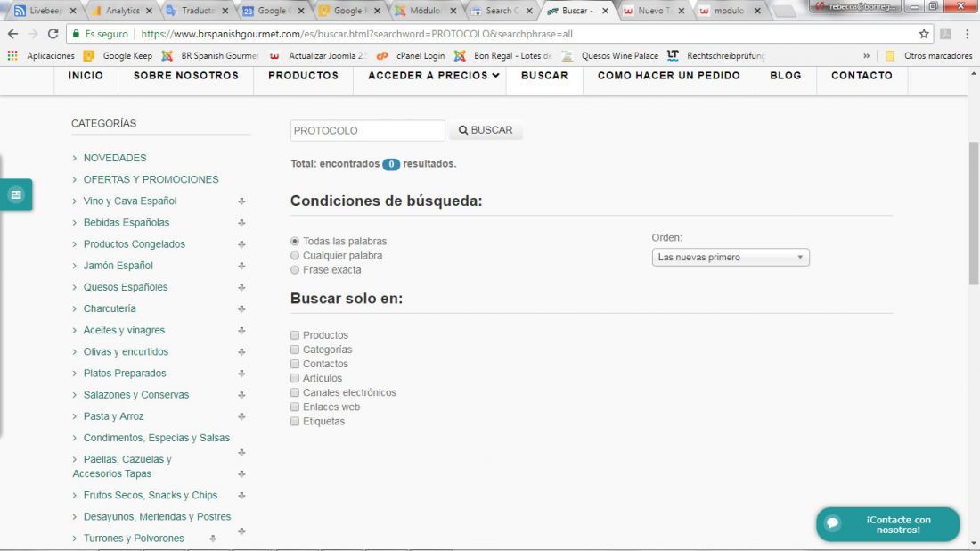Image resolution: width=980 pixels, height=551 pixels.
Task: Expand Olivas y encurtidos with its plus icon
Action: coord(241,352)
